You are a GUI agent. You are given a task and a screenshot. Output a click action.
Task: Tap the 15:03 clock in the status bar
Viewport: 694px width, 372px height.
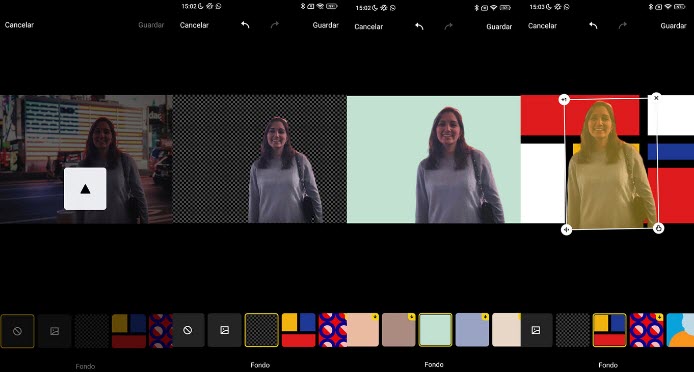coord(536,7)
